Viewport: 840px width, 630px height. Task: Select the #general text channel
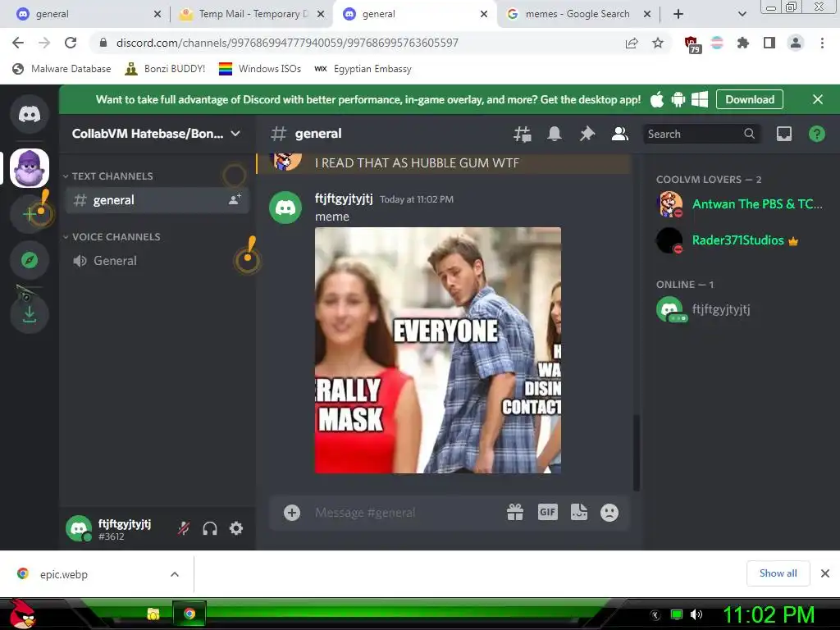[x=157, y=200]
